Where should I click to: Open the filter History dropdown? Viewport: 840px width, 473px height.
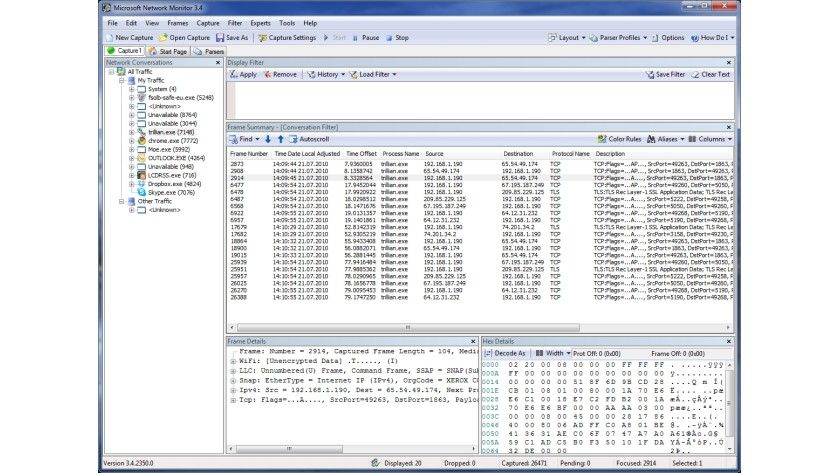tap(326, 74)
